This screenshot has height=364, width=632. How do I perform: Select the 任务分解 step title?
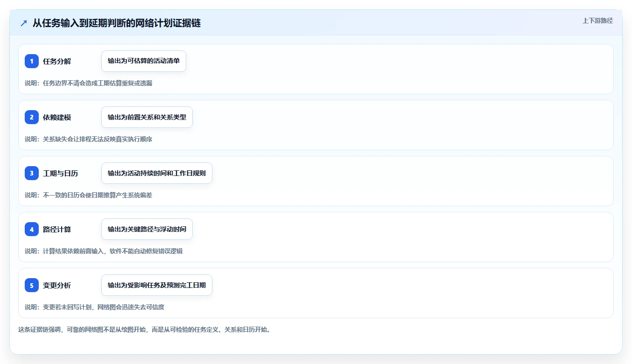(57, 61)
